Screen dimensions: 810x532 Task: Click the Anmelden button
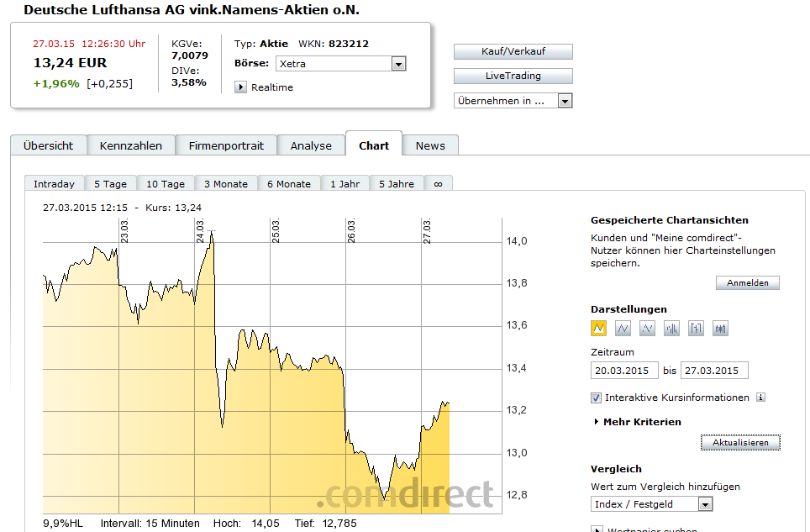(x=748, y=283)
